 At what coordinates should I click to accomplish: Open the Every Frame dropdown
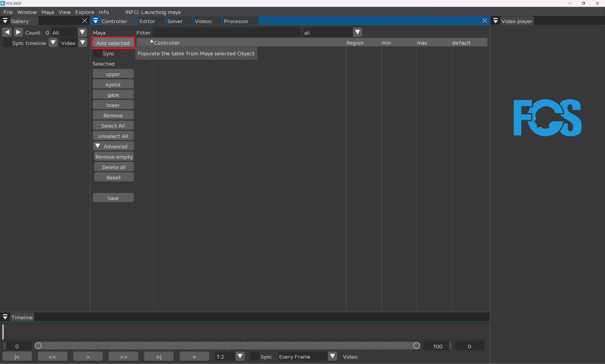332,356
